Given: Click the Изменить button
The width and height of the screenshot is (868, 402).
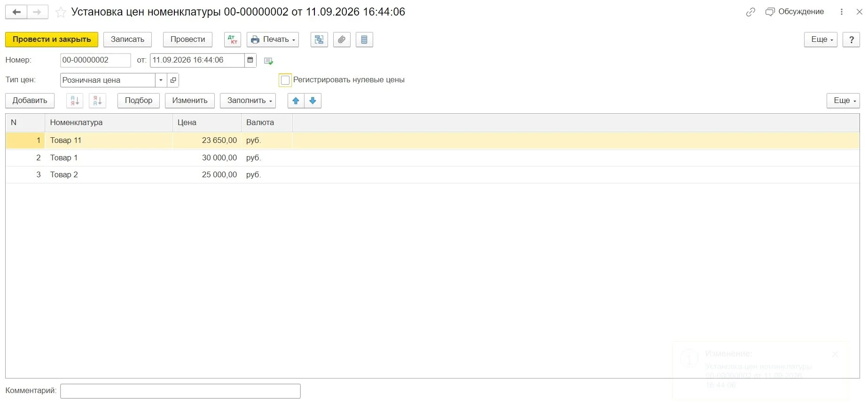Looking at the screenshot, I should click(190, 101).
